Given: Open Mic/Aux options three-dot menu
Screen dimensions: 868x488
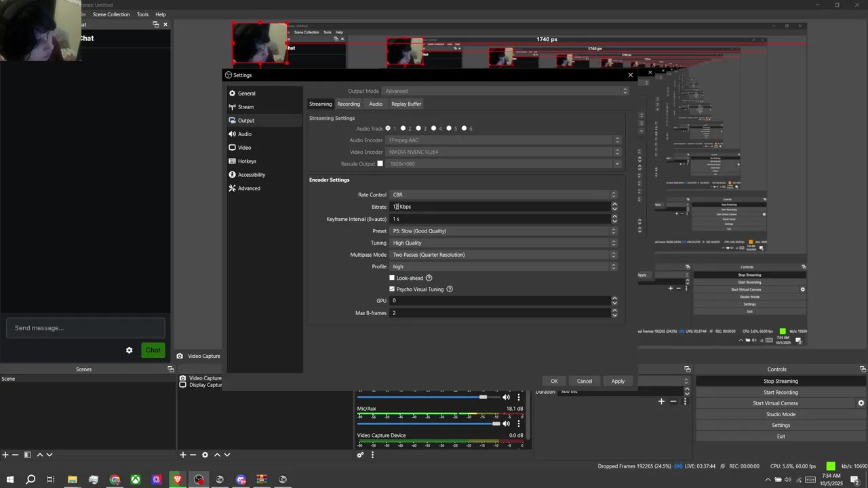Looking at the screenshot, I should tap(519, 424).
